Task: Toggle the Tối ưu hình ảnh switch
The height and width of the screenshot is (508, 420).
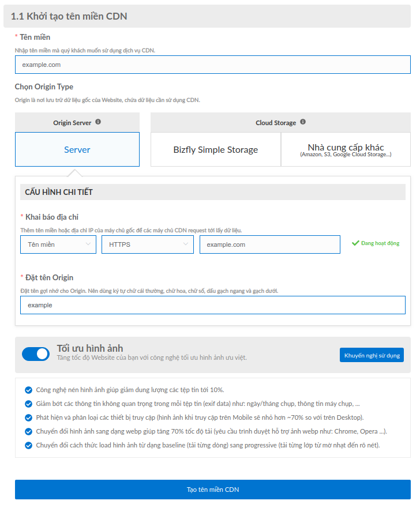Action: click(36, 354)
